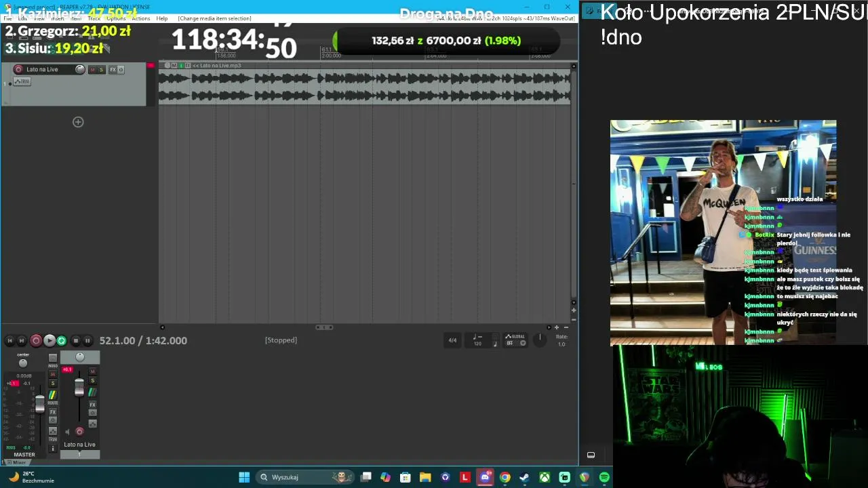Stop playback with the transport Stop button
This screenshot has height=488, width=868.
[x=75, y=341]
